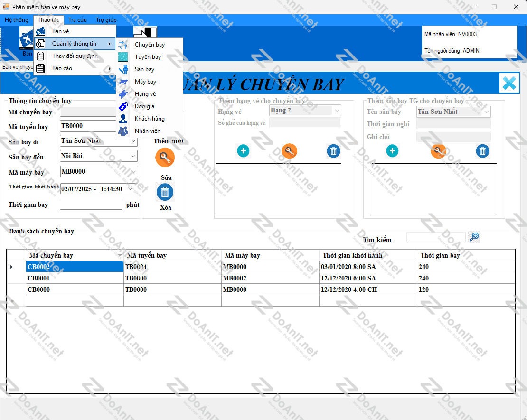
Task: Click cell 12/12/2020 4:00 CH
Action: (368, 289)
